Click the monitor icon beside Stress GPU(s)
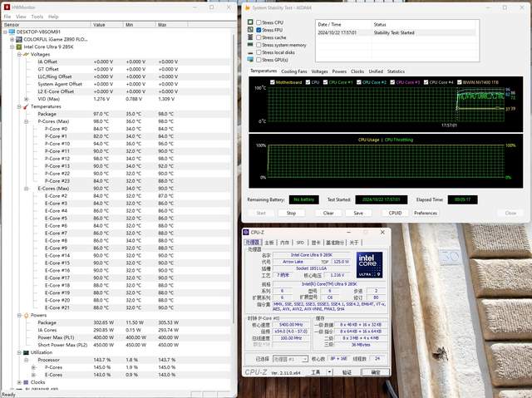 (250, 60)
